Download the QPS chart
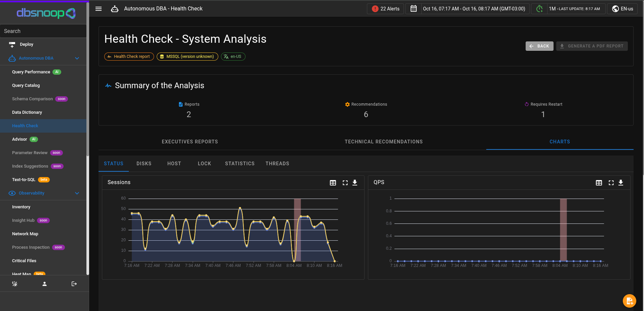 click(x=621, y=183)
